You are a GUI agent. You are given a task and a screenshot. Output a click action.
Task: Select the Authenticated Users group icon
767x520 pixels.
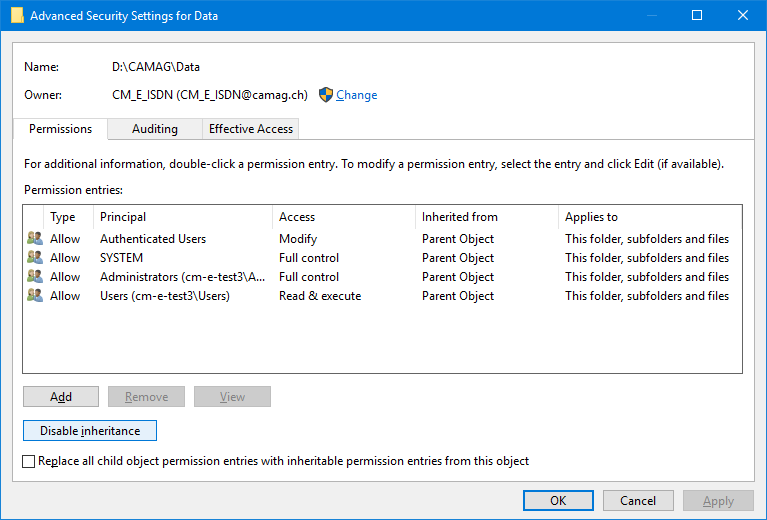pyautogui.click(x=35, y=239)
